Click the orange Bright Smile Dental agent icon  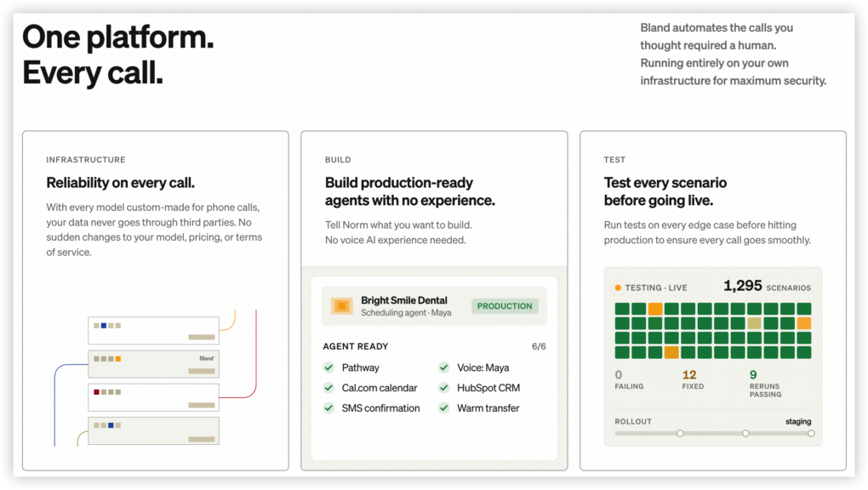342,305
